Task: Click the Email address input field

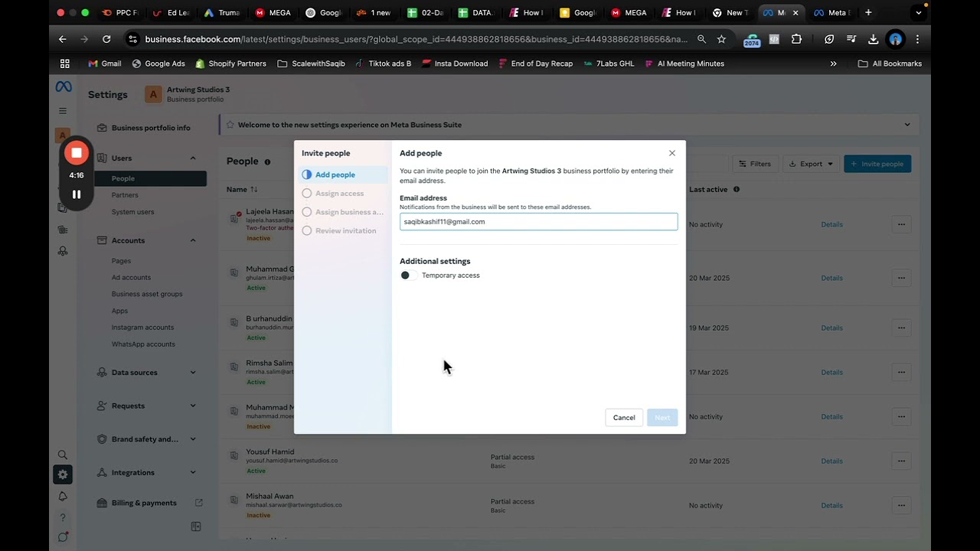Action: point(538,222)
